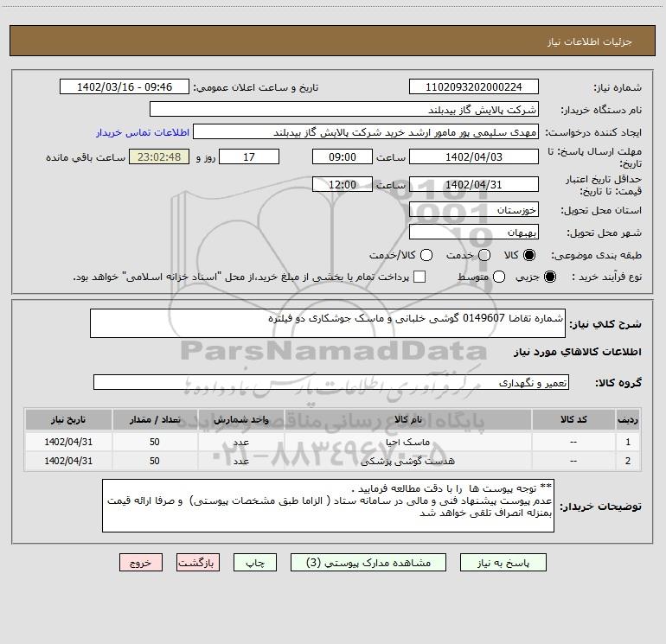Screen dimensions: 666x644
Task: Click the شرح کلی نیاز description box
Action: tap(328, 323)
